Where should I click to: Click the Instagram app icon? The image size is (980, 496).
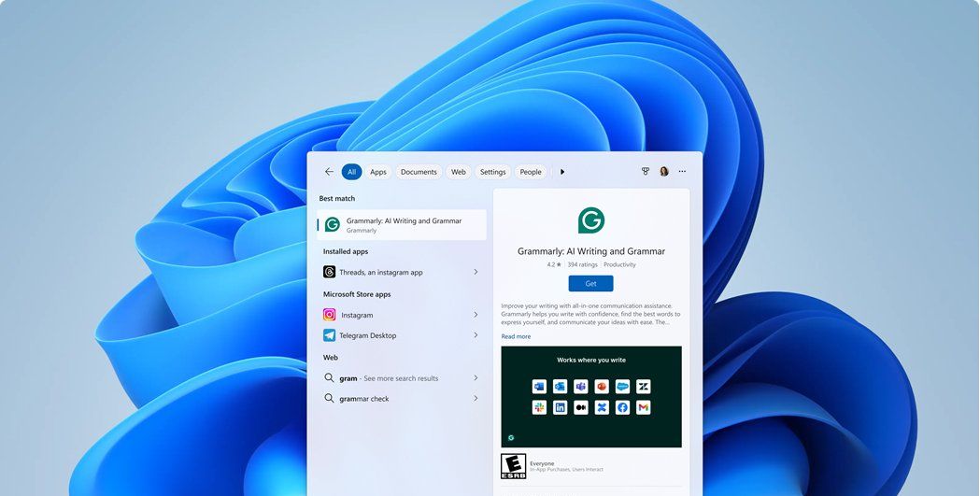coord(330,315)
